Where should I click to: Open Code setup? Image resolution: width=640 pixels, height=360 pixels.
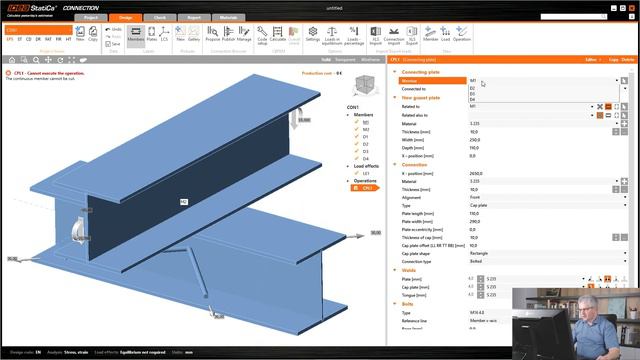tap(262, 36)
